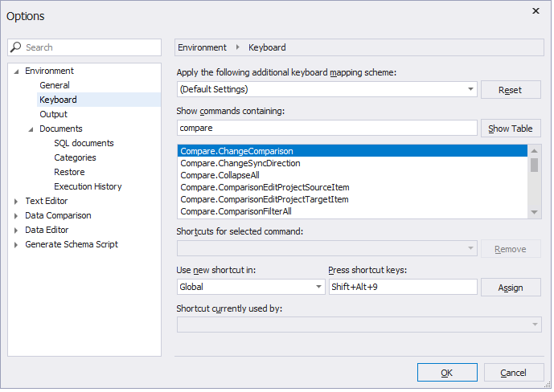Click the commands filter field containing compare
This screenshot has width=554, height=392.
(326, 128)
